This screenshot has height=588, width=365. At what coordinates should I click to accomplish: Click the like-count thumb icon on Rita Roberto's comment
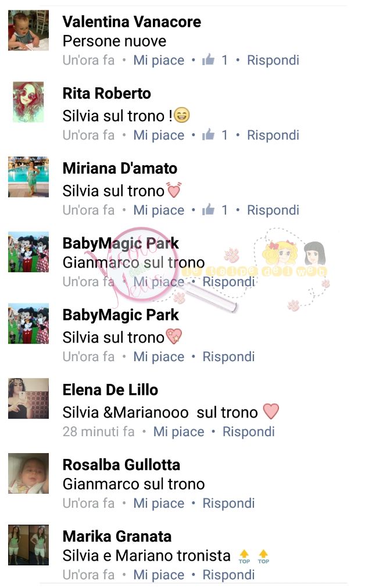point(208,134)
